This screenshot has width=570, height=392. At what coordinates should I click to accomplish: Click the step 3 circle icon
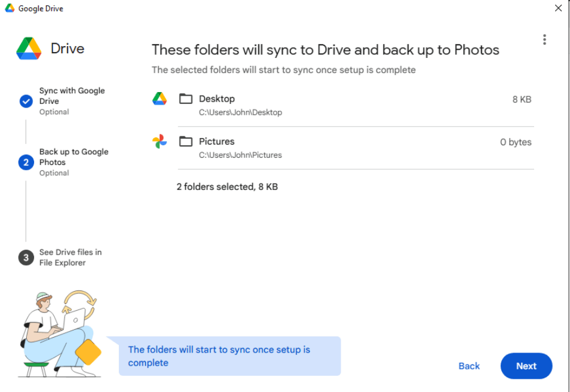26,258
